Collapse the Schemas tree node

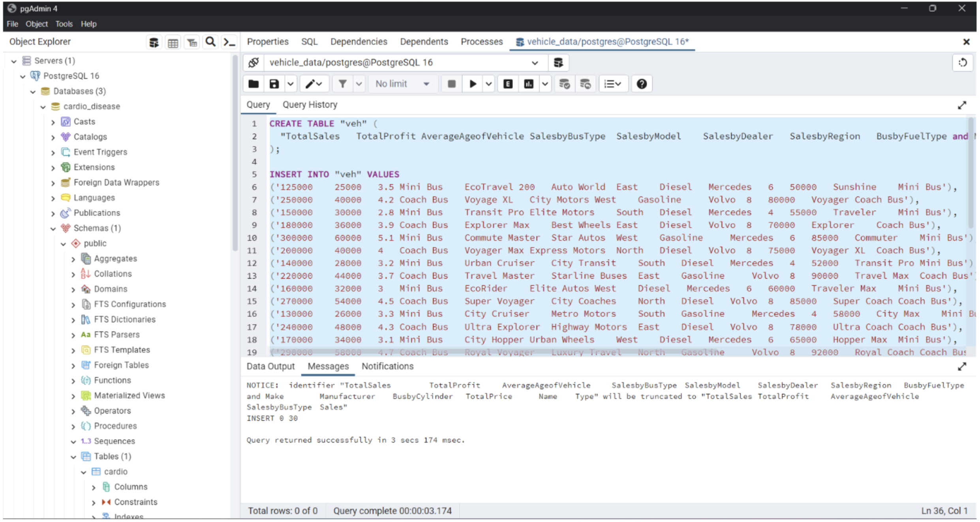(53, 228)
